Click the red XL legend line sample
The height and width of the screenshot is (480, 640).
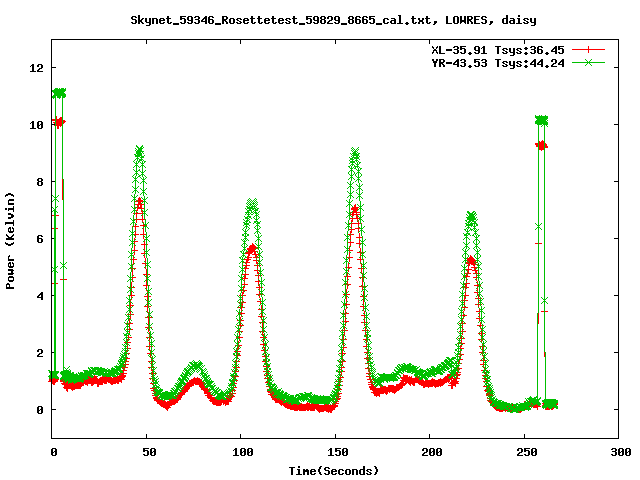click(x=588, y=50)
